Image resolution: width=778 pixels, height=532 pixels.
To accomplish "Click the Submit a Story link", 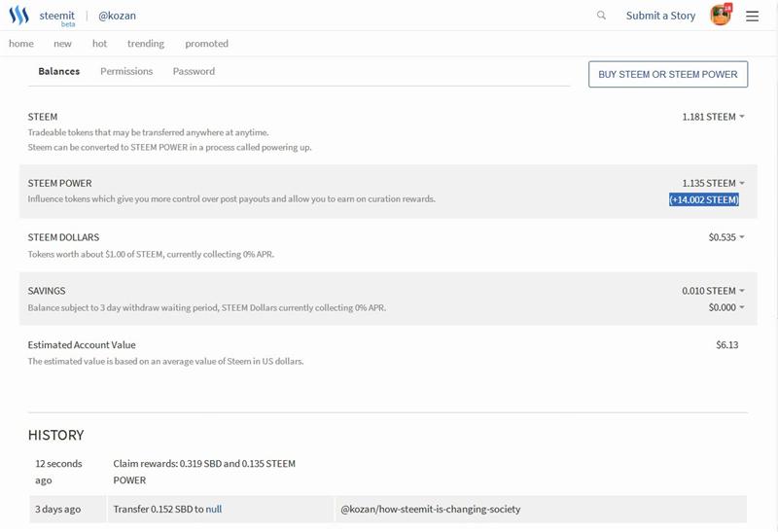I will 660,16.
